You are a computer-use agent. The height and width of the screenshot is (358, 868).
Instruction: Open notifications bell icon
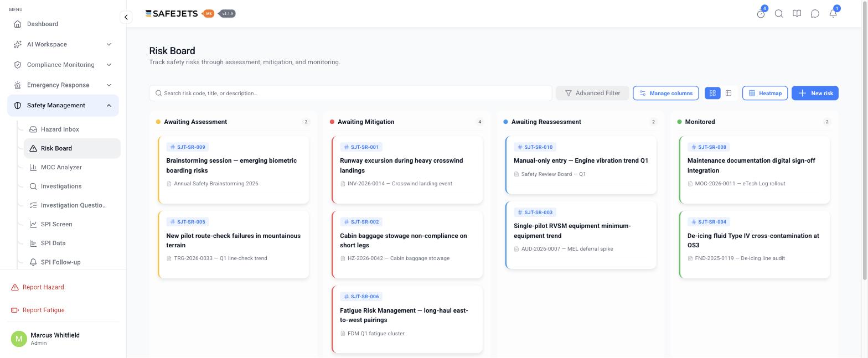pos(833,14)
